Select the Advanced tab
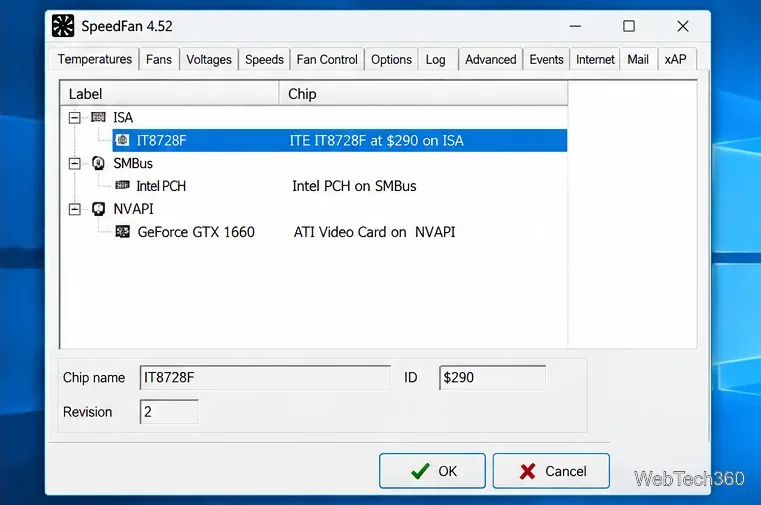 pyautogui.click(x=491, y=60)
